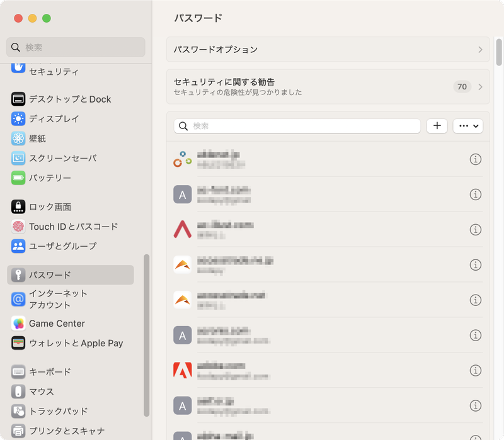Image resolution: width=504 pixels, height=440 pixels.
Task: Open ユーザとグループ settings icon
Action: [x=17, y=246]
